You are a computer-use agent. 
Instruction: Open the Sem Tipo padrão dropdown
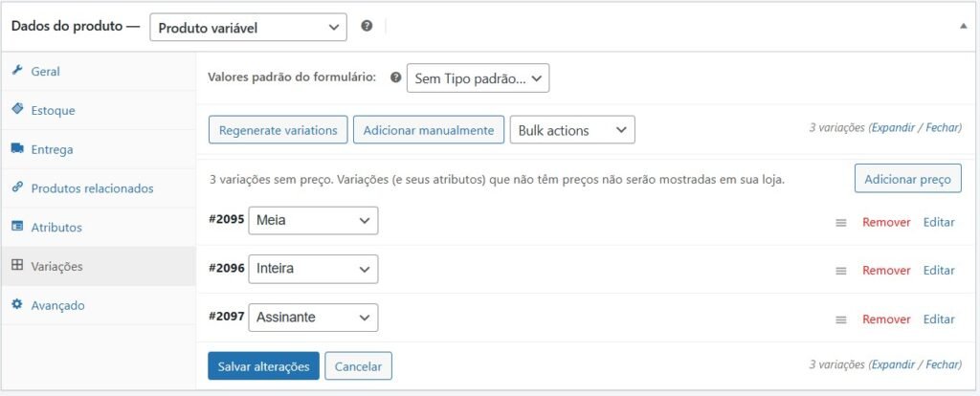point(479,78)
